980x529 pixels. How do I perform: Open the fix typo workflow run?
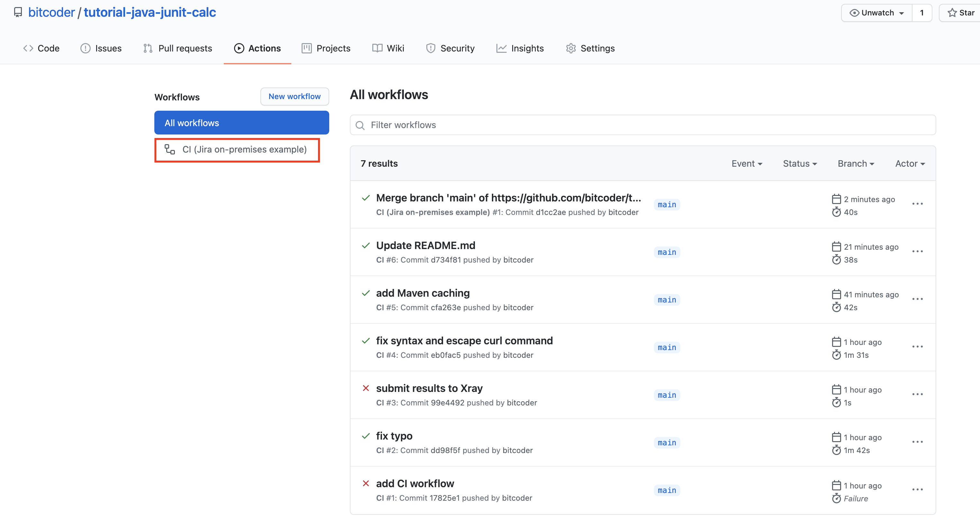pos(394,436)
